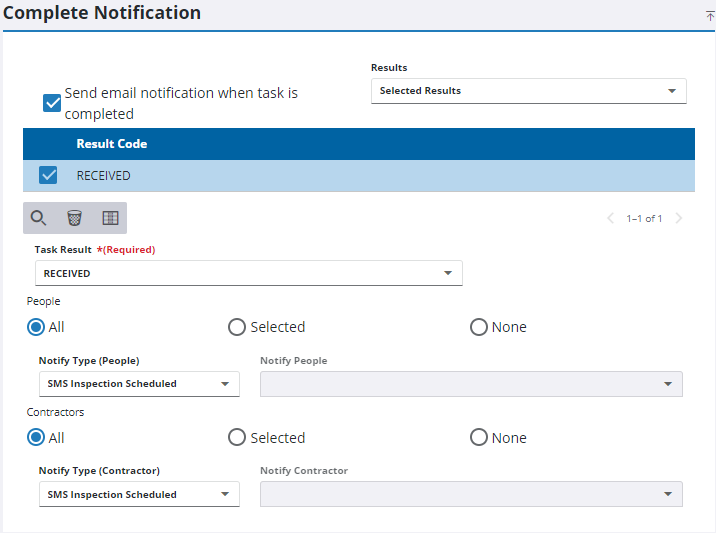The height and width of the screenshot is (533, 716).
Task: Select People 'Selected' radio button
Action: click(237, 327)
